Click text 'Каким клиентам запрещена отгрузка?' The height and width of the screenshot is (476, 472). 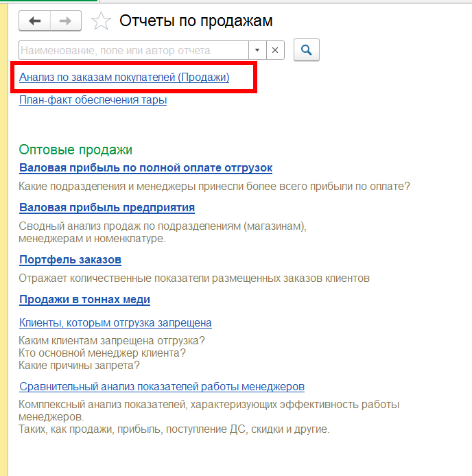coord(112,341)
